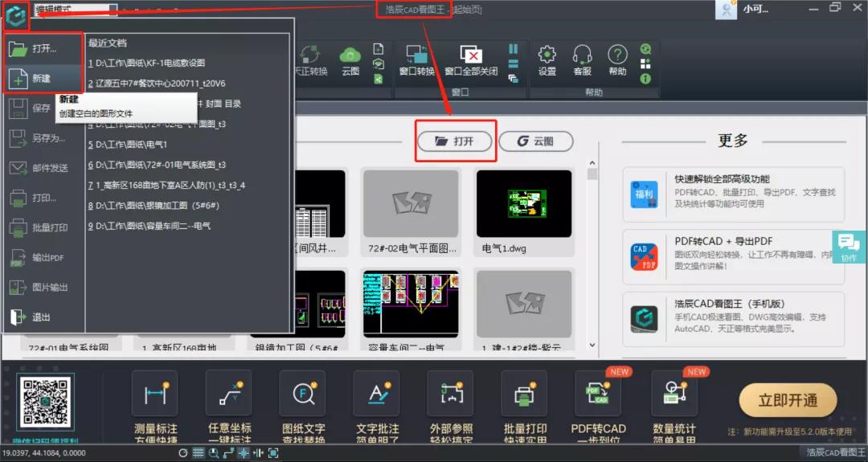
Task: Toggle highlighted crosshair snap icon in status bar
Action: click(243, 453)
